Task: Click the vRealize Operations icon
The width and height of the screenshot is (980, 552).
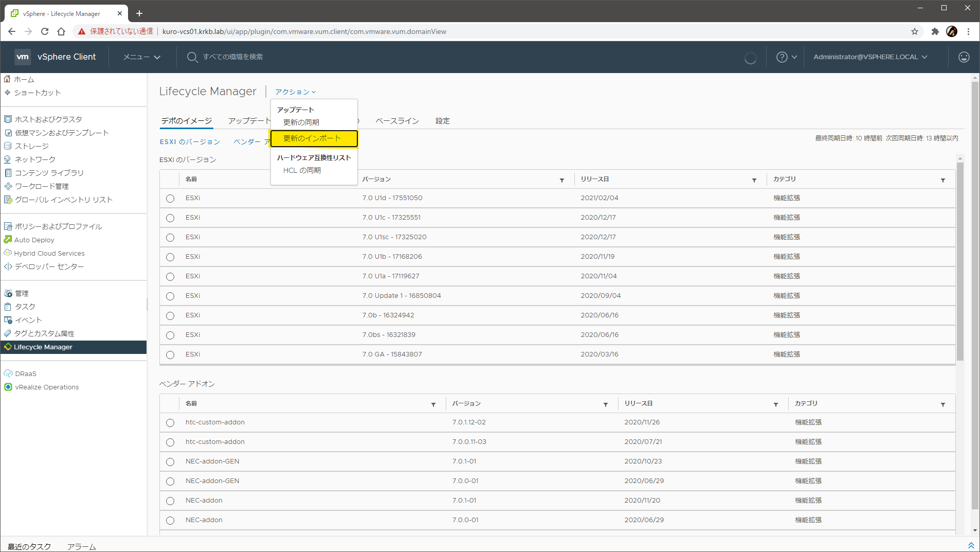Action: coord(8,387)
